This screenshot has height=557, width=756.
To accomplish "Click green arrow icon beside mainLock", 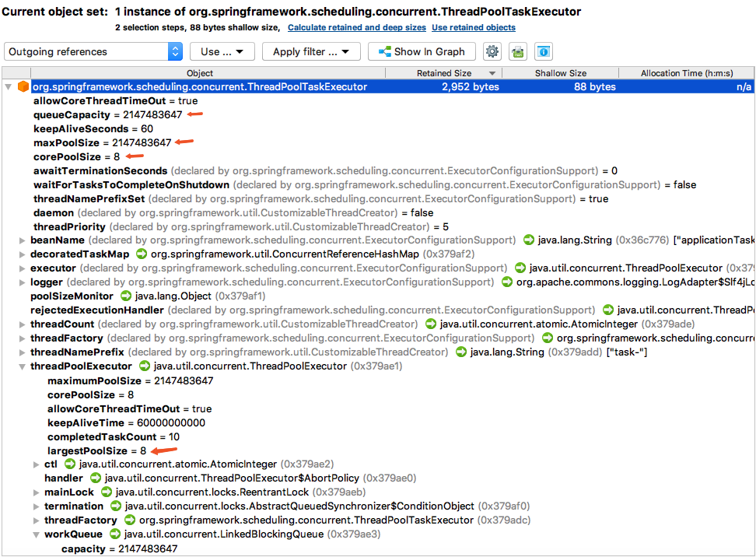I will 106,492.
